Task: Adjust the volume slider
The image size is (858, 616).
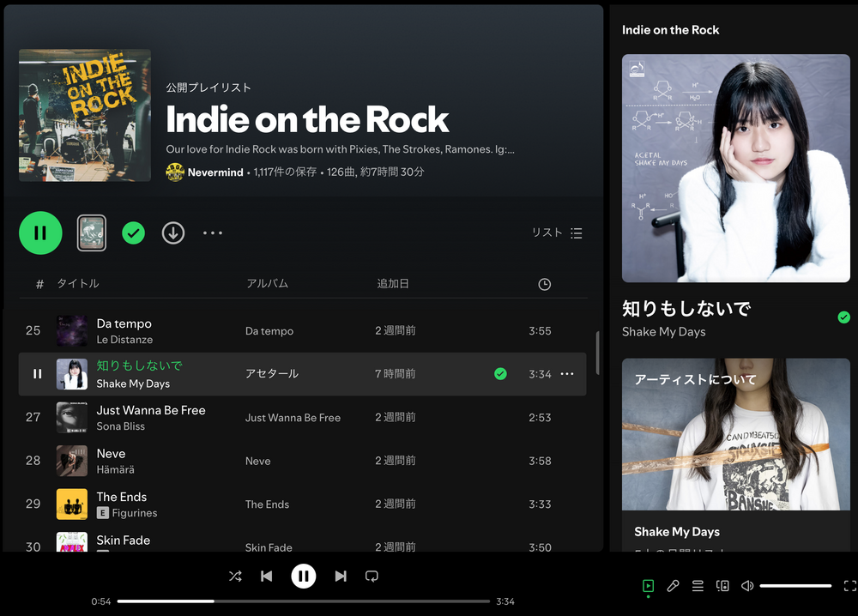Action: [795, 586]
